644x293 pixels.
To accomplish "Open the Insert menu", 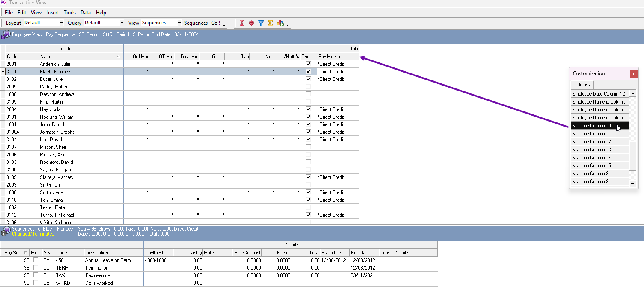I will click(52, 13).
